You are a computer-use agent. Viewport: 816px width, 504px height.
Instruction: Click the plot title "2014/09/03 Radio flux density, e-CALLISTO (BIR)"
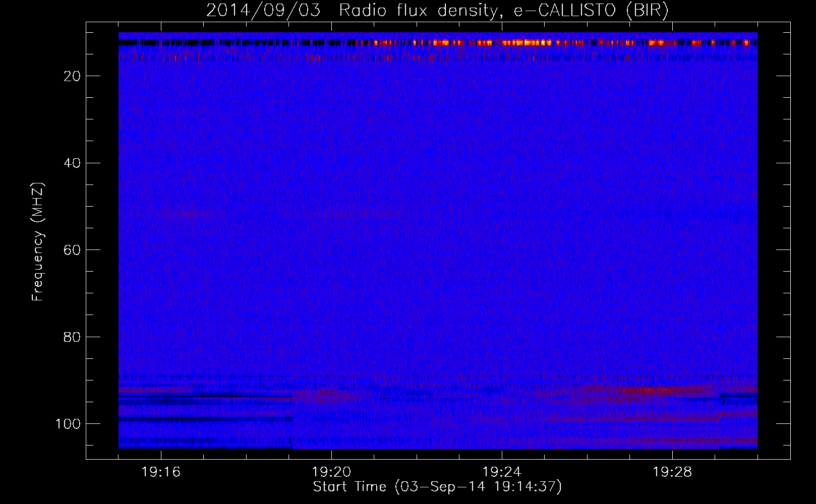437,11
